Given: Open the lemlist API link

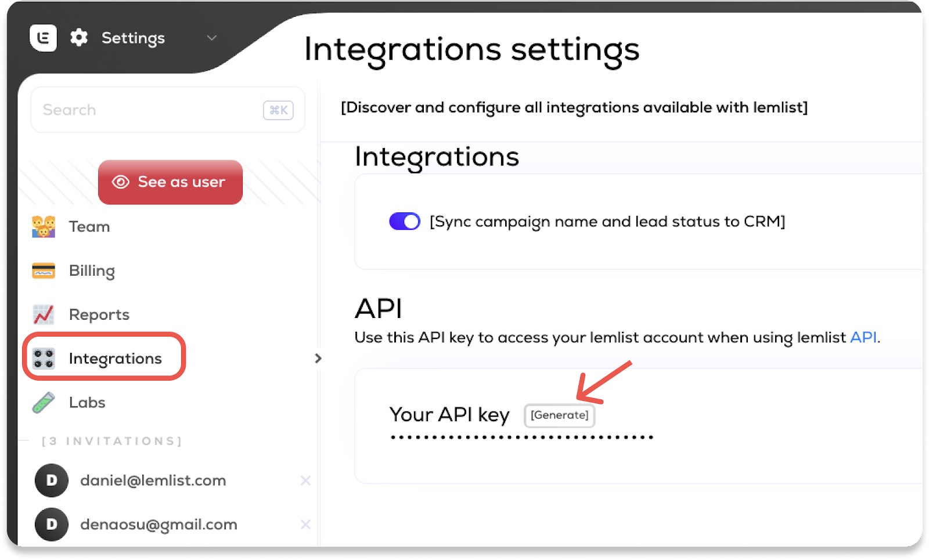Looking at the screenshot, I should (x=863, y=337).
